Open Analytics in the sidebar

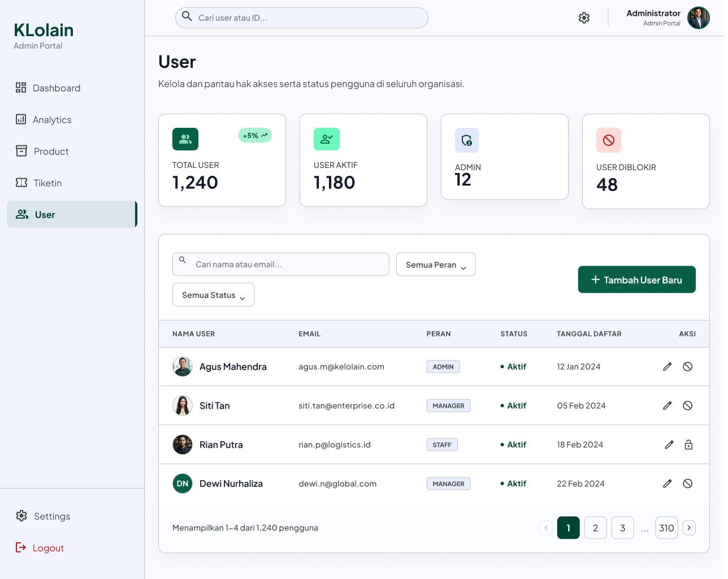(x=72, y=119)
